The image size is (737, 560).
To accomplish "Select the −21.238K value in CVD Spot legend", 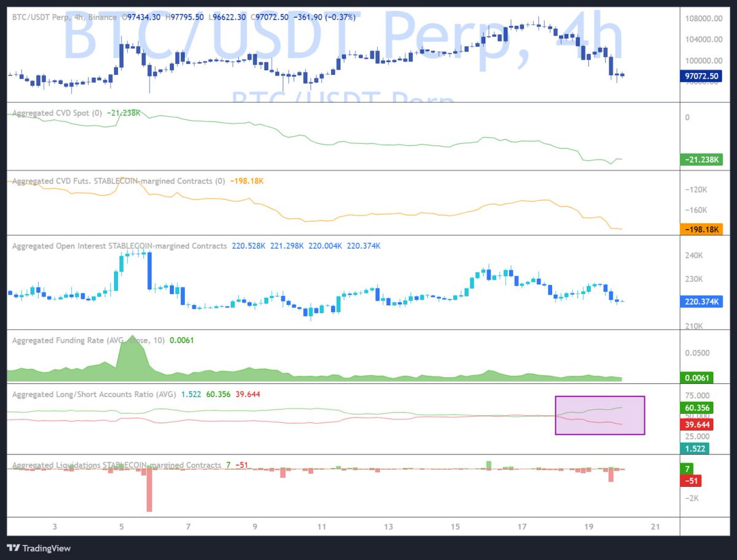I will coord(123,113).
